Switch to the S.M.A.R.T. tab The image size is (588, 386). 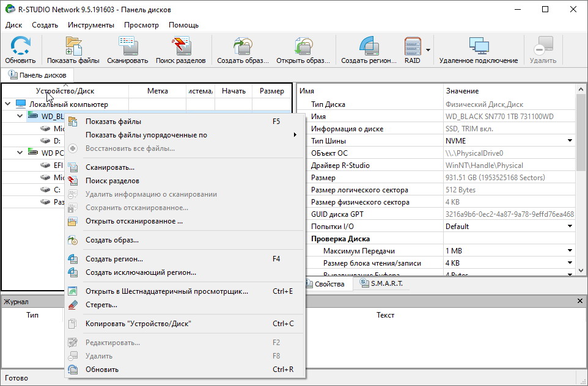381,283
